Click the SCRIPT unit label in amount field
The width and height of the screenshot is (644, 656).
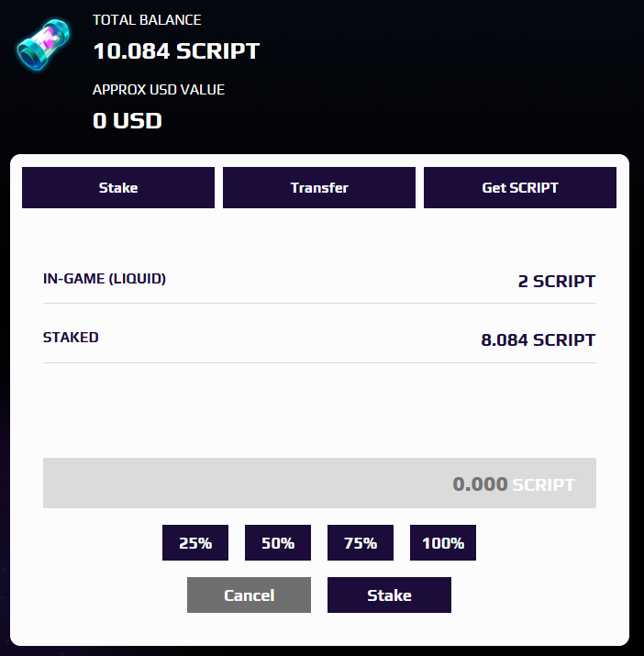[543, 484]
